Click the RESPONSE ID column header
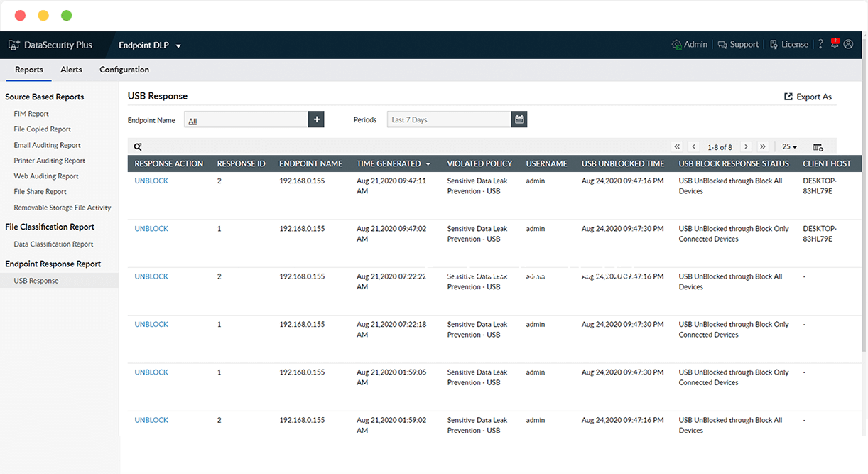Screen dimensions: 868x474 click(x=241, y=163)
